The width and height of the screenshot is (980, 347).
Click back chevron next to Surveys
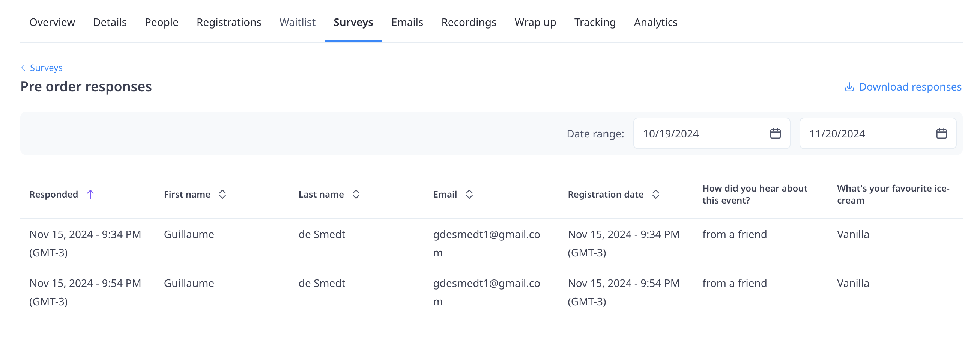(x=23, y=68)
